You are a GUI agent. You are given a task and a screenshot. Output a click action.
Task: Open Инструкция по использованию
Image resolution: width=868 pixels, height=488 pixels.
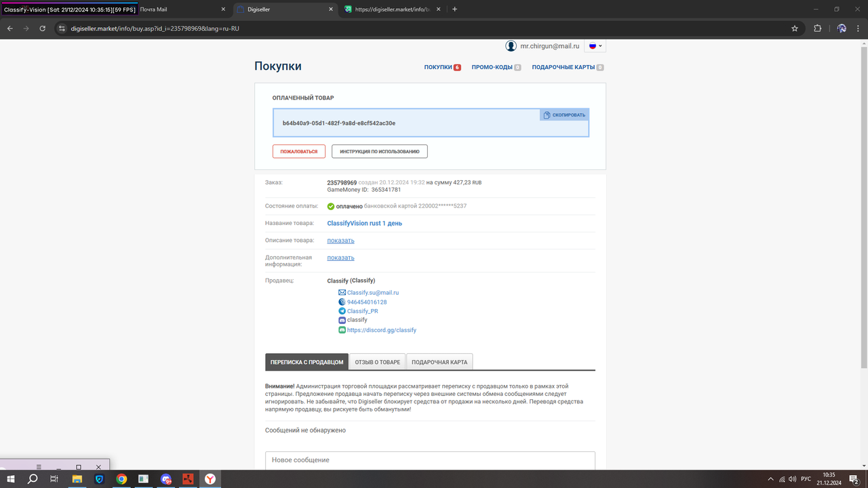pyautogui.click(x=380, y=151)
